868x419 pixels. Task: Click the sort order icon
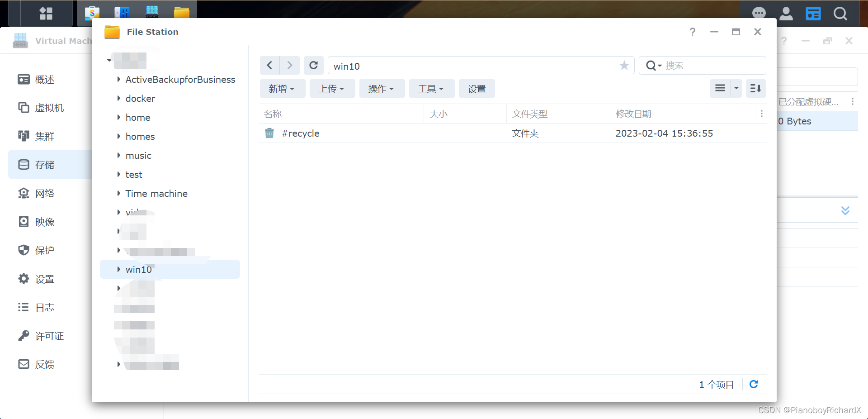pyautogui.click(x=755, y=88)
